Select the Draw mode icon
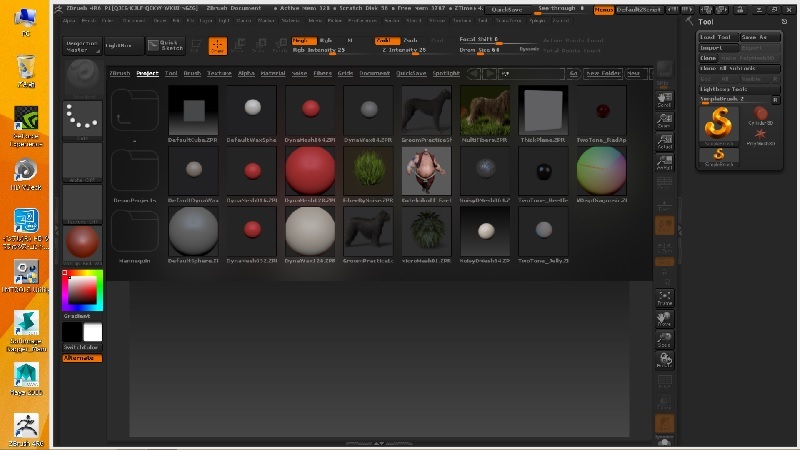The height and width of the screenshot is (450, 800). 218,45
